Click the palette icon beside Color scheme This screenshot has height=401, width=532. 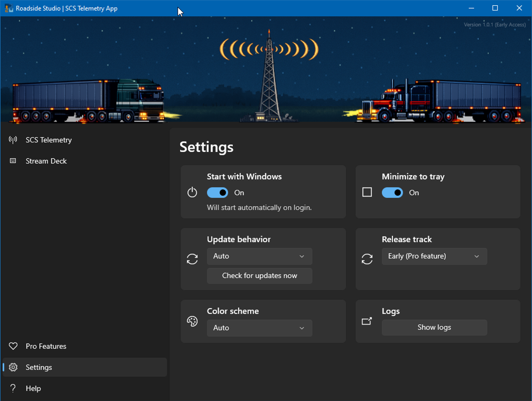tap(192, 321)
